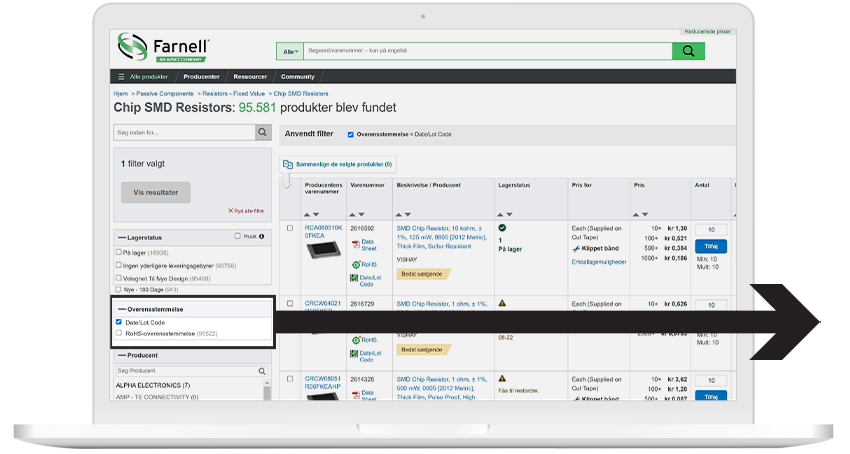Click the Søg Producent magnifier icon

tap(262, 371)
